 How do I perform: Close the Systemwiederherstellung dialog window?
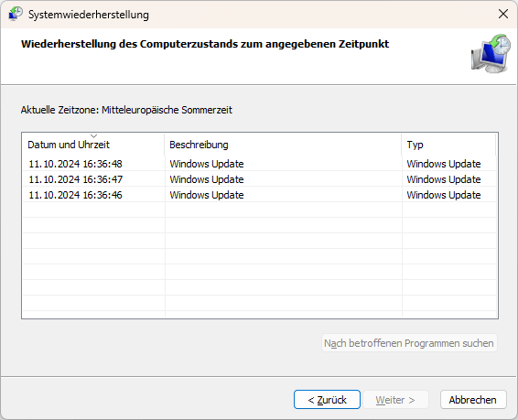(502, 14)
